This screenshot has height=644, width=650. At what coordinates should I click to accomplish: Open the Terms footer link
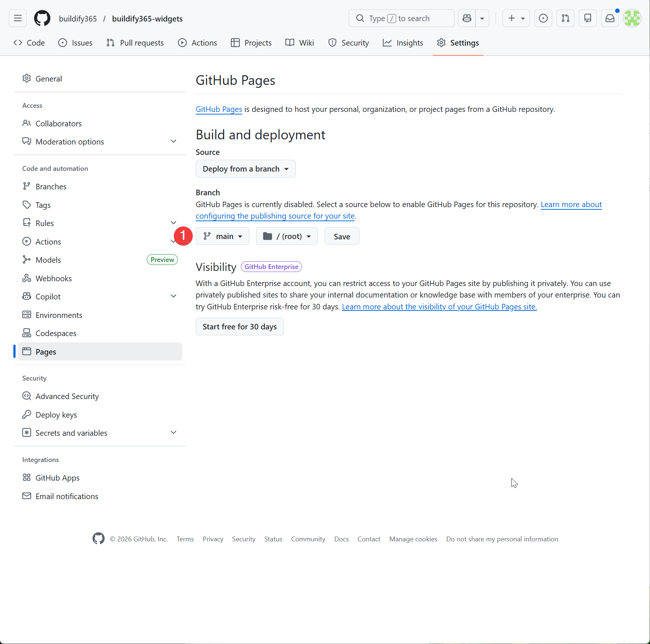(185, 539)
